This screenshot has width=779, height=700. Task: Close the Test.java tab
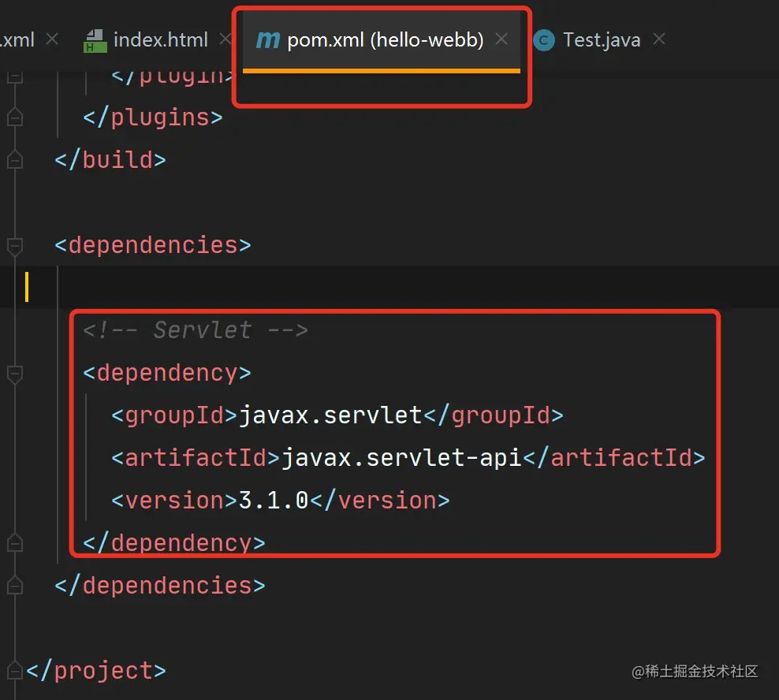coord(659,39)
